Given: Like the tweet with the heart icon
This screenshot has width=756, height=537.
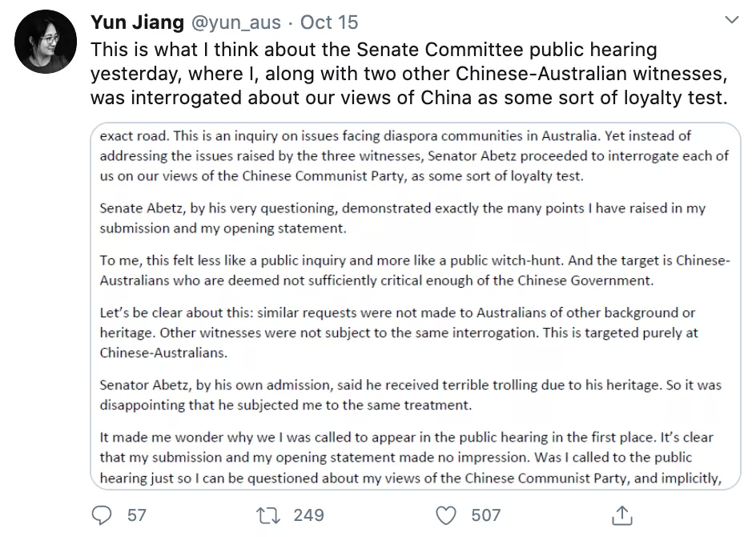Looking at the screenshot, I should pyautogui.click(x=446, y=515).
